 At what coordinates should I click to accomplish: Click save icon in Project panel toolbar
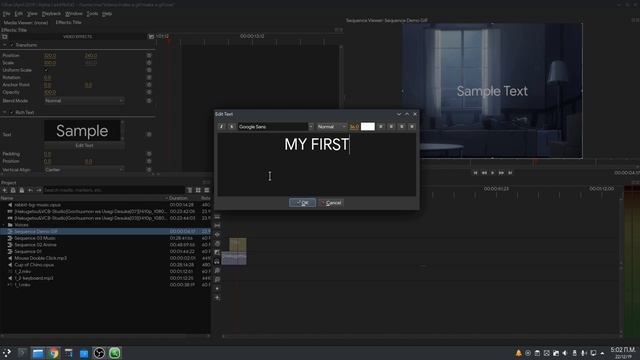pos(22,190)
